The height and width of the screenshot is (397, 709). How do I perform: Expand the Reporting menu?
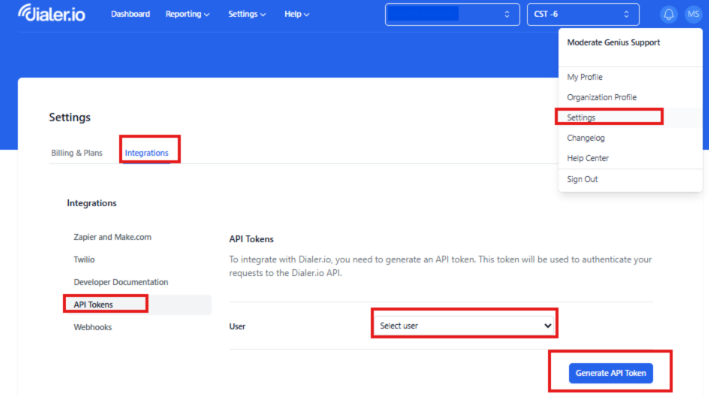tap(187, 14)
